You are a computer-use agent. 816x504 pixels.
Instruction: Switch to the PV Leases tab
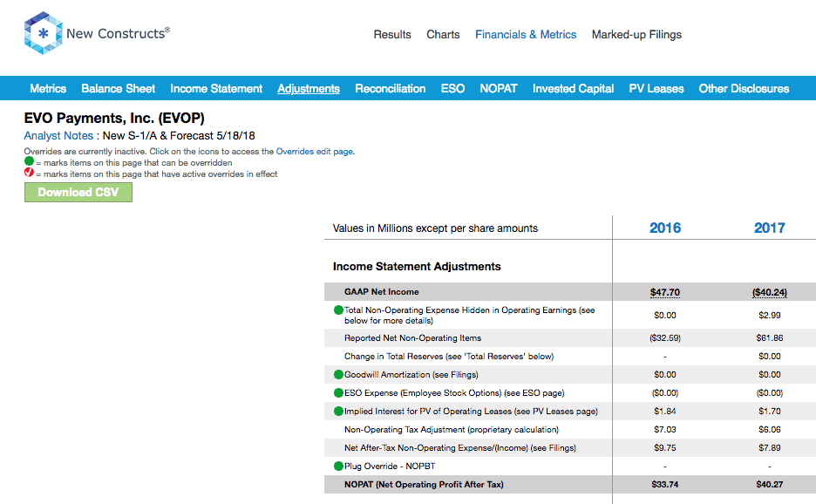pos(656,89)
